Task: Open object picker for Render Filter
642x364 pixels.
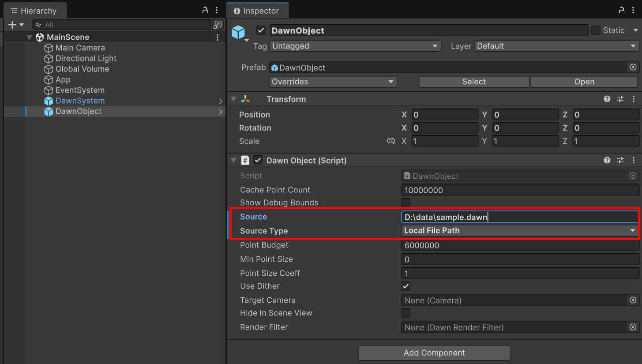Action: point(633,327)
